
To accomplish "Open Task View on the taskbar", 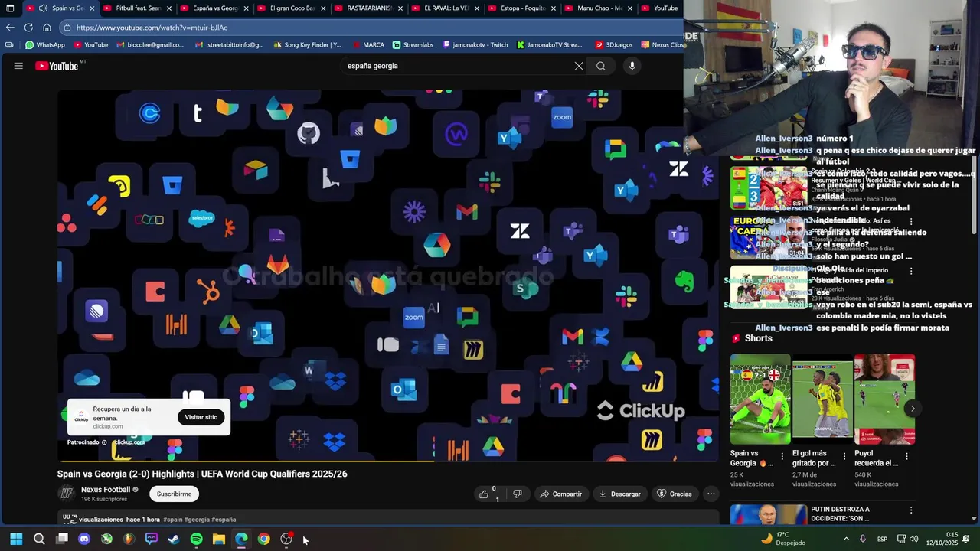I will coord(62,540).
